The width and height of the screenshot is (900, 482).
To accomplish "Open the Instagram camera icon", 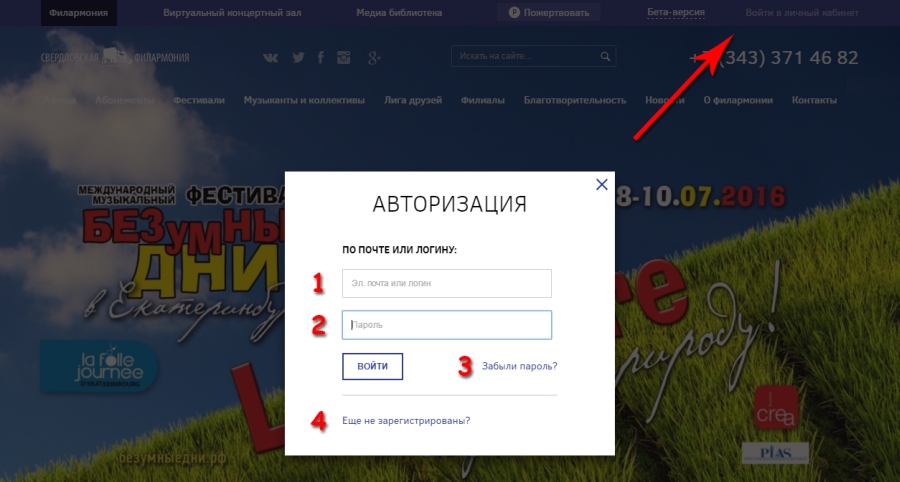I will click(343, 57).
